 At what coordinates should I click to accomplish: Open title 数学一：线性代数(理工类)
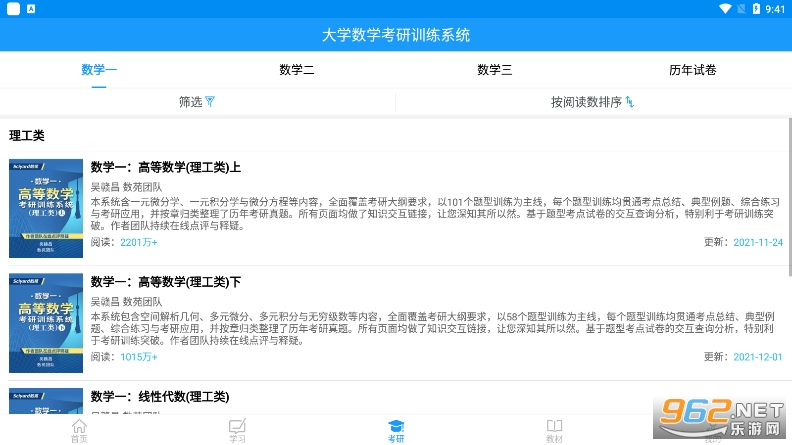coord(160,397)
